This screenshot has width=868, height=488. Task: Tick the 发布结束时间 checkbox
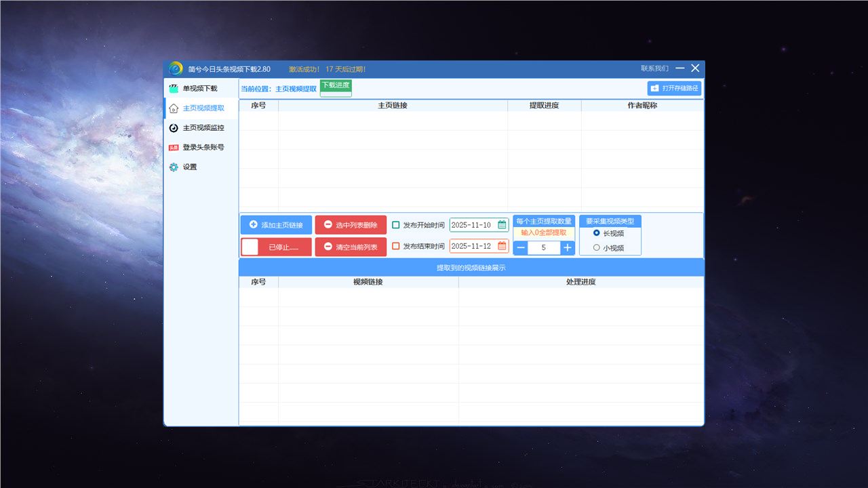(x=396, y=246)
